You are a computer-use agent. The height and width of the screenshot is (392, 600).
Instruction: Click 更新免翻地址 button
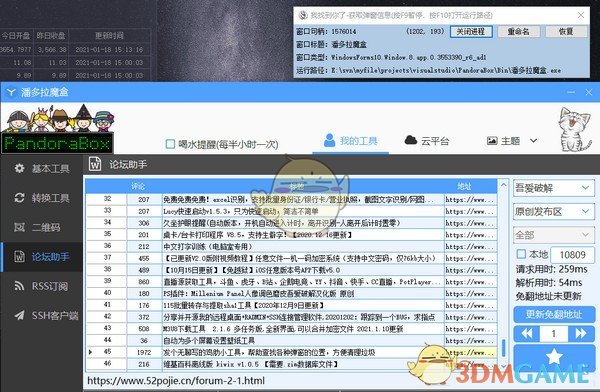tap(554, 314)
